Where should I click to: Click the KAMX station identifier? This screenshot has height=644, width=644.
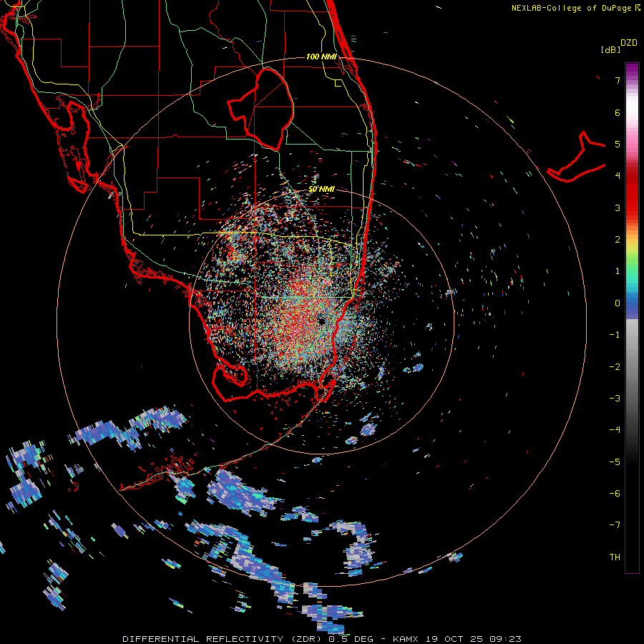click(406, 639)
